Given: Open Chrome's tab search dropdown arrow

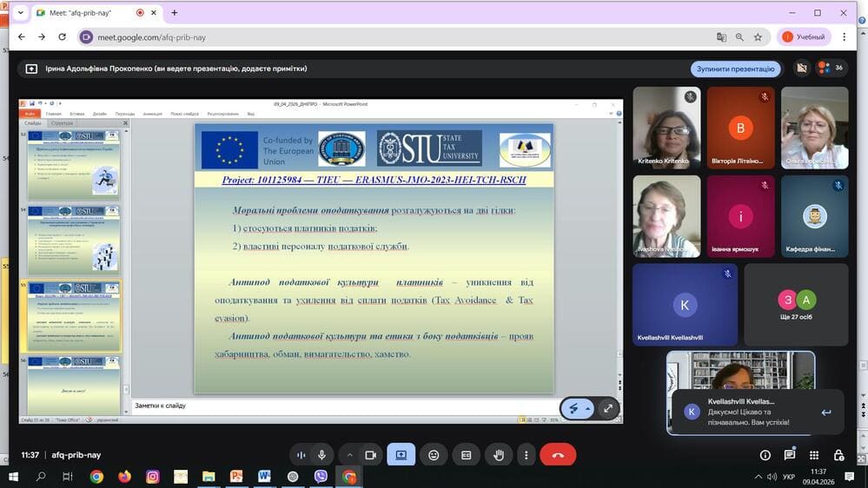Looking at the screenshot, I should (x=20, y=13).
